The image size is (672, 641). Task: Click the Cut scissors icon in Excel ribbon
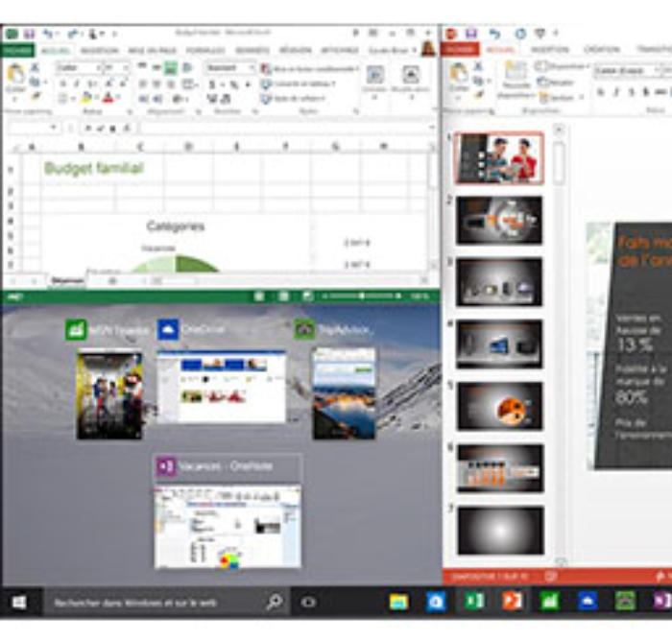[36, 67]
